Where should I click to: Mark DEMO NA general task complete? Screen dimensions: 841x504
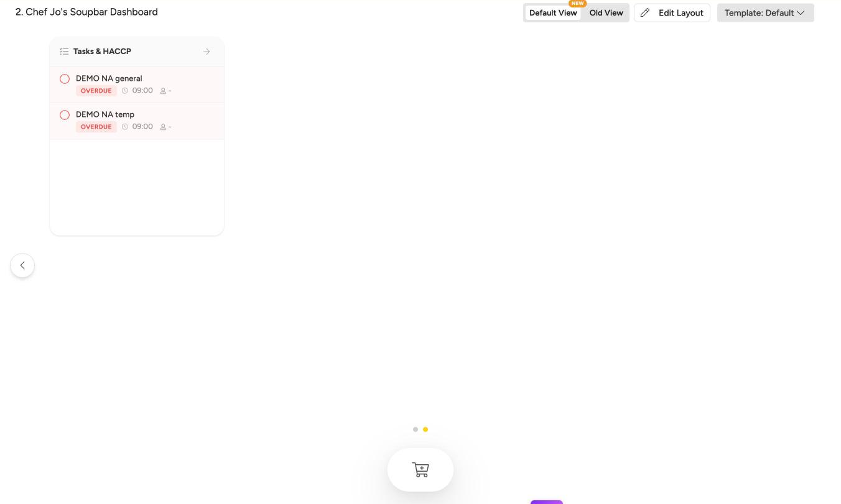click(x=65, y=79)
